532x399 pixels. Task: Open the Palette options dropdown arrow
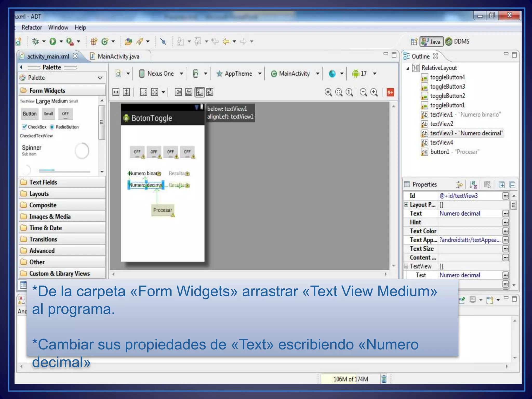pos(100,78)
